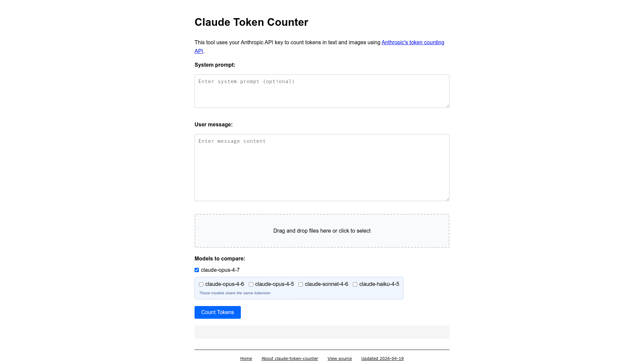644x362 pixels.
Task: Click the Claude Token Counter heading
Action: (x=251, y=22)
